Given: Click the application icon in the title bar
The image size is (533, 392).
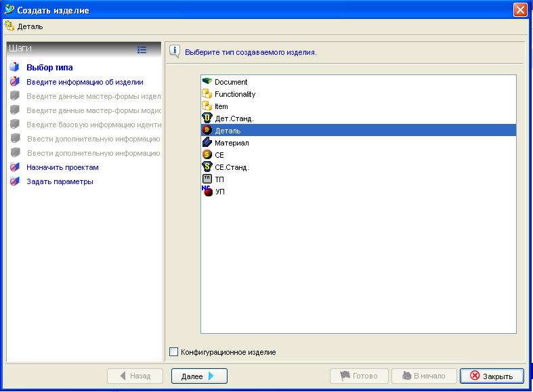Looking at the screenshot, I should tap(9, 9).
